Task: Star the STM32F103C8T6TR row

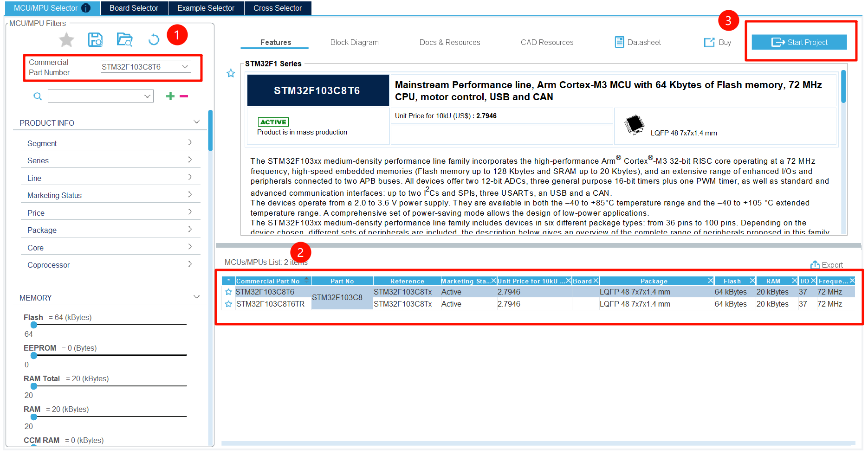Action: click(x=228, y=304)
